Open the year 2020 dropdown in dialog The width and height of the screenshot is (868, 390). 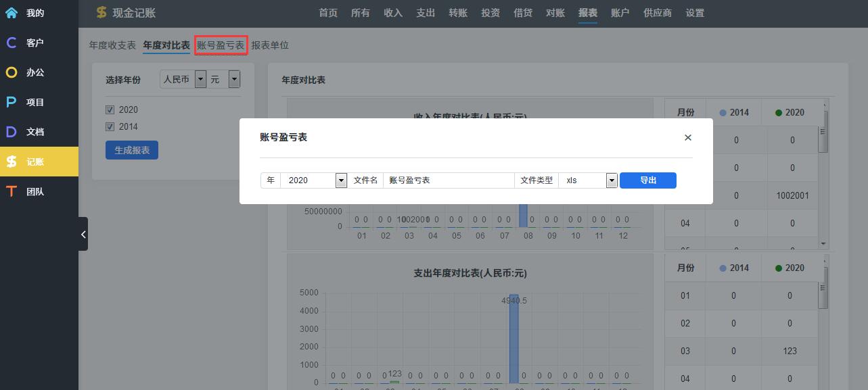[341, 180]
